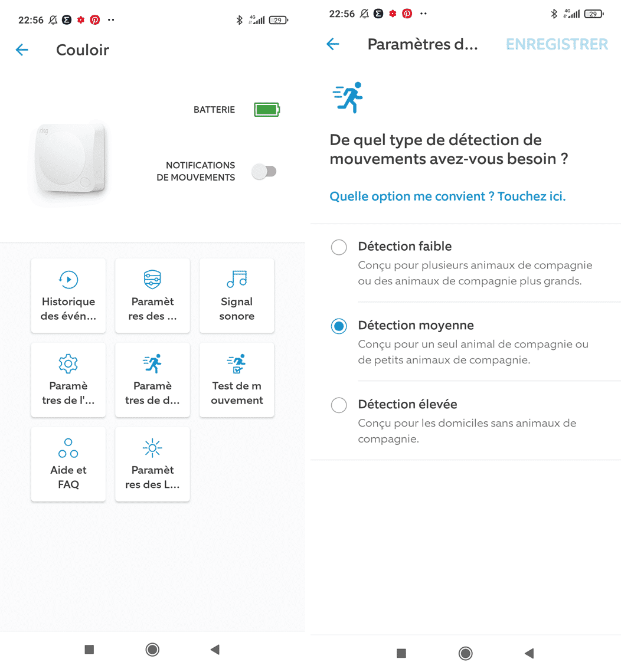Select Détection faible radio button

tap(339, 247)
